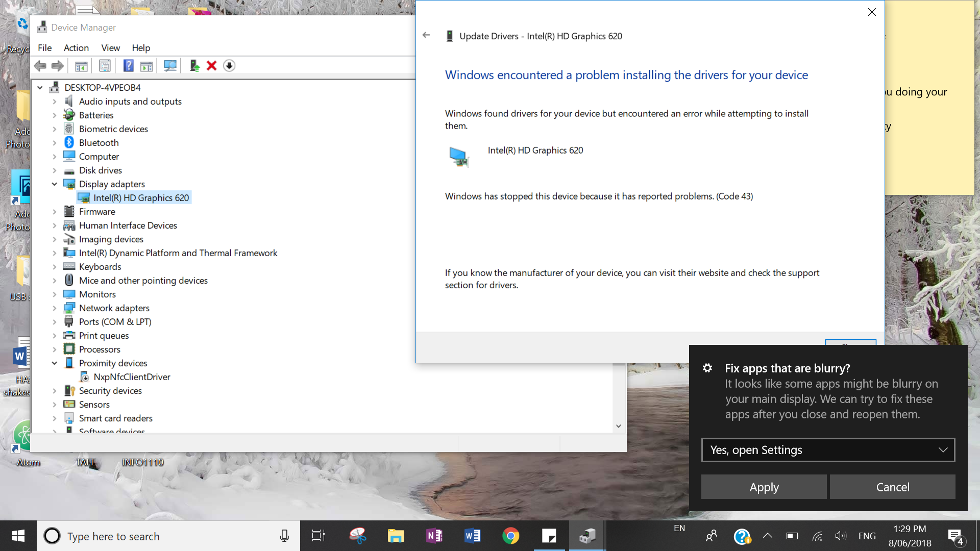The height and width of the screenshot is (551, 980).
Task: Collapse the DESKTOP-4VPEOB4 root node
Action: 40,88
